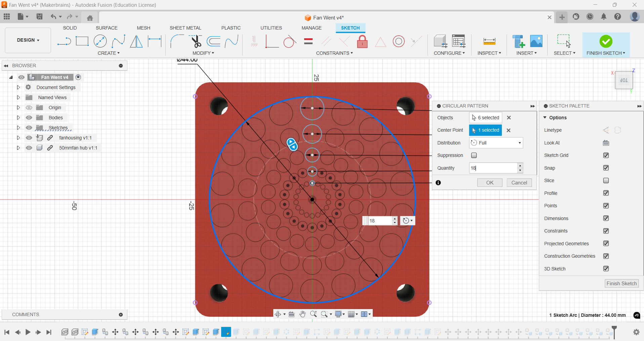Select the 2-Point Rectangle tool
This screenshot has width=644, height=341.
[x=82, y=41]
